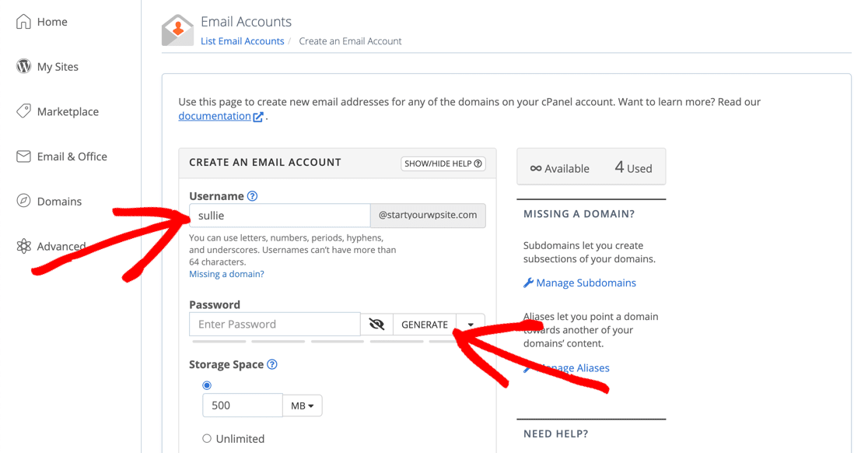Click the Enter Password field

(x=275, y=325)
